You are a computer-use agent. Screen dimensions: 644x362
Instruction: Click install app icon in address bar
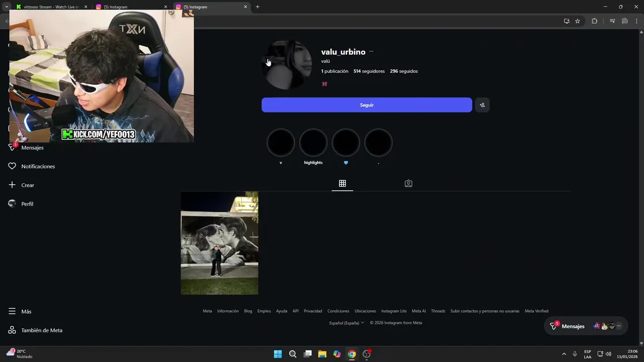567,21
